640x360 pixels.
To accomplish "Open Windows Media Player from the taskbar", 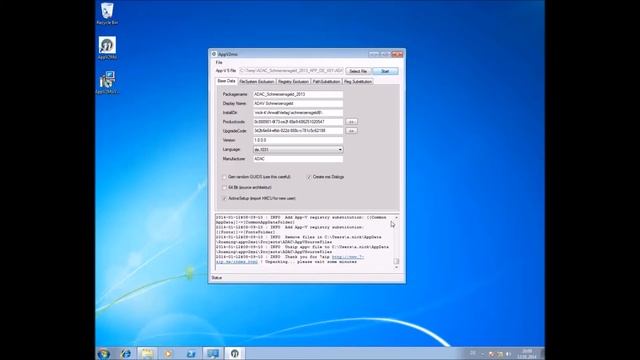I will coord(168,353).
